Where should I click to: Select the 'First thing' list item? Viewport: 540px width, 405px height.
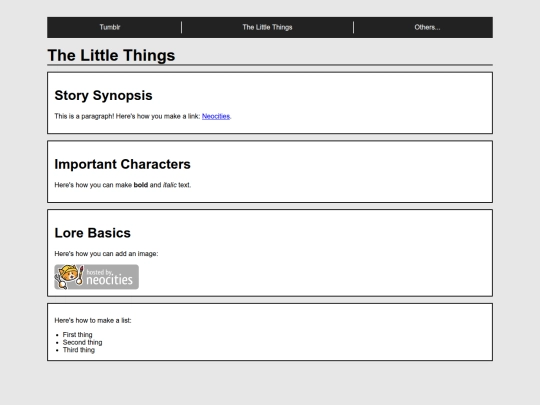(x=77, y=335)
